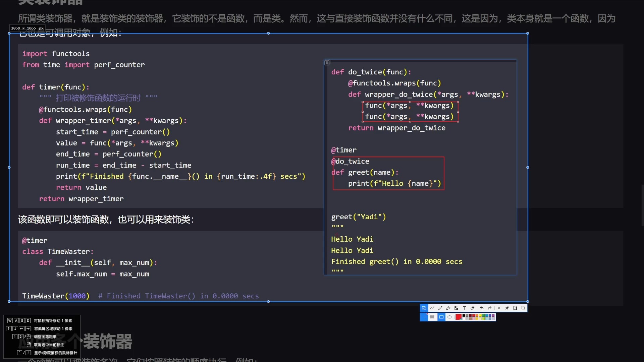Choose the thin line width dot
This screenshot has height=362, width=644.
424,317
